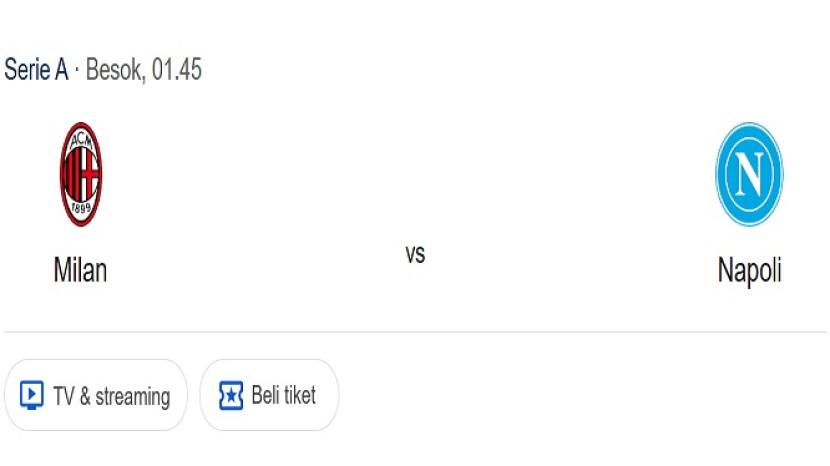The image size is (830, 466).
Task: Open the TV & streaming options
Action: (96, 395)
